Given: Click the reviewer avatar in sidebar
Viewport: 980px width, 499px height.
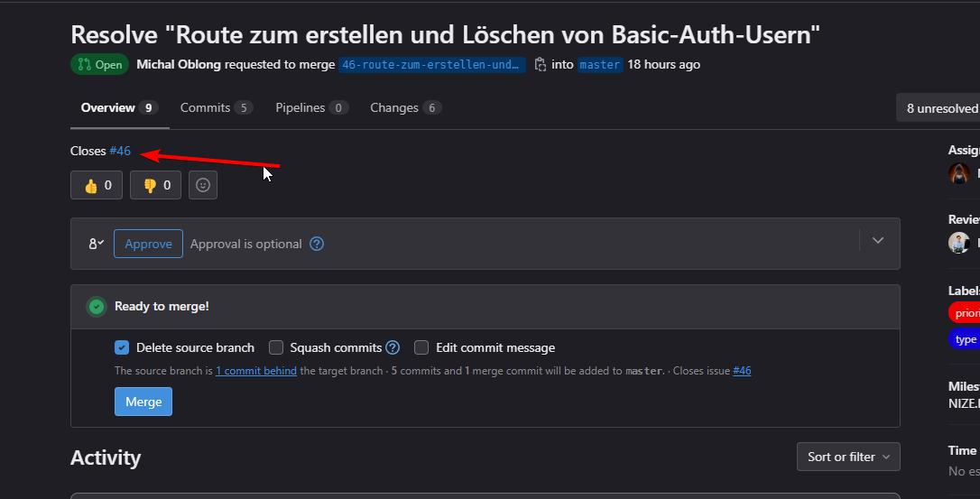Looking at the screenshot, I should point(958,242).
